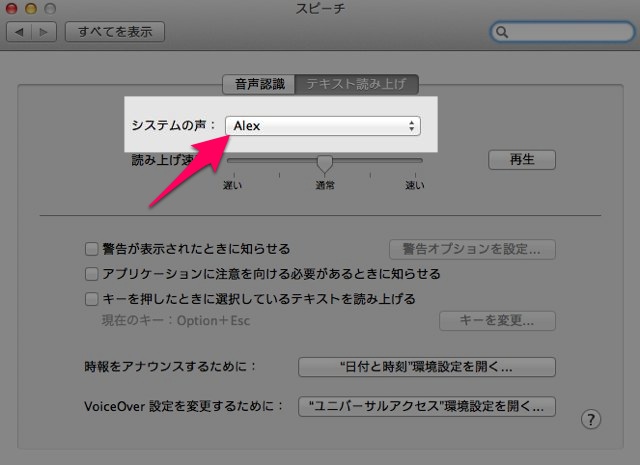The image size is (640, 465).
Task: Enable 警告が表示されたときに知らせる checkbox
Action: (x=91, y=249)
